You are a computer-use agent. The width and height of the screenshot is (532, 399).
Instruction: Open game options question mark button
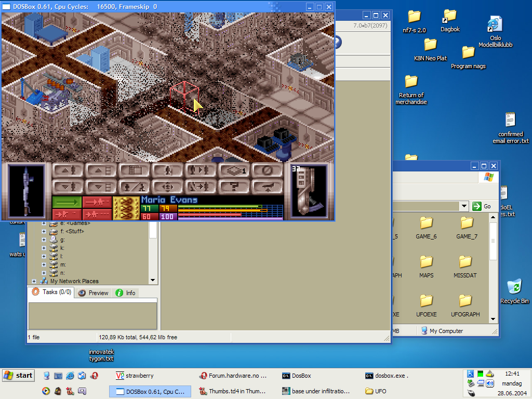[x=234, y=187]
